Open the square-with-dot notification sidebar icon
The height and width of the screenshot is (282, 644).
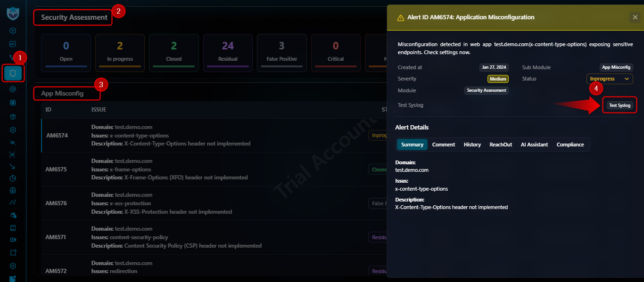click(x=13, y=253)
